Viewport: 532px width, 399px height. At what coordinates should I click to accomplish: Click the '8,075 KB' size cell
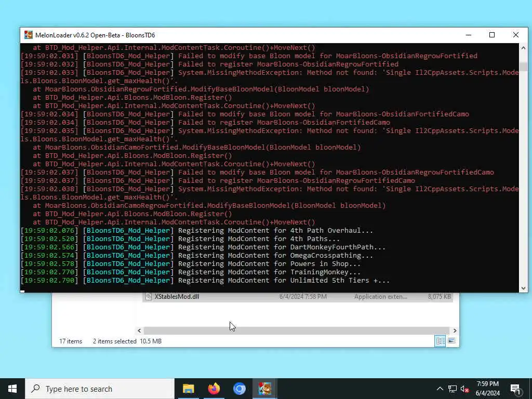pos(440,297)
